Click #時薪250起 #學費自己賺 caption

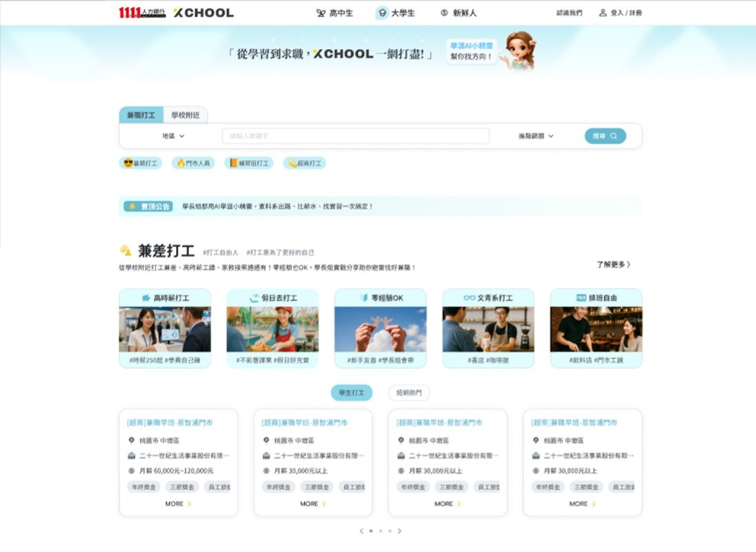pyautogui.click(x=164, y=360)
